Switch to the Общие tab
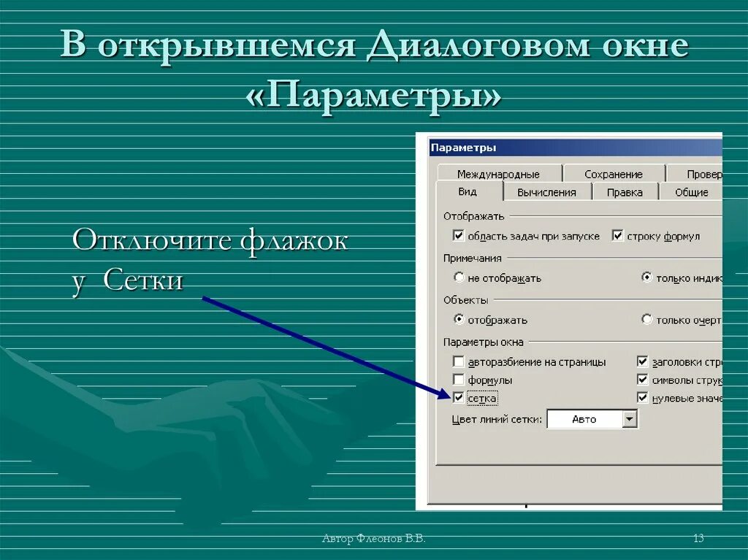The width and height of the screenshot is (748, 560). [x=691, y=192]
